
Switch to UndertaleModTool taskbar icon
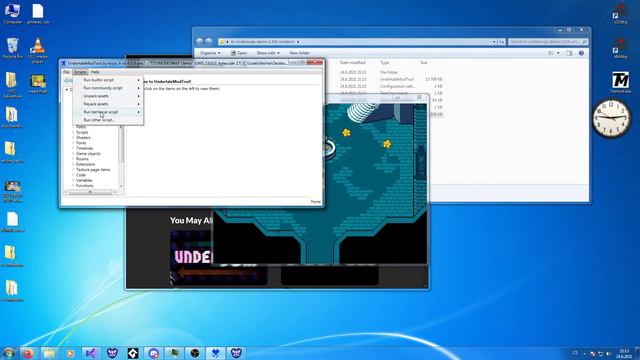(216, 353)
